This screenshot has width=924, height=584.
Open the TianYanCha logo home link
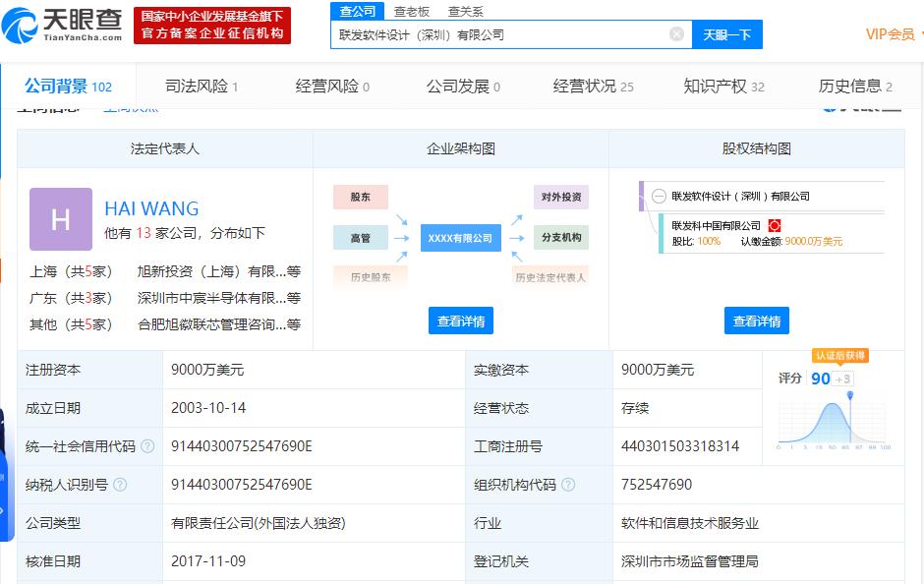click(x=62, y=26)
